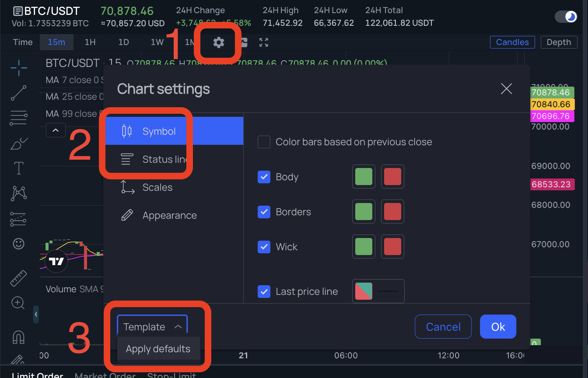Select the pattern nodes drawing tool
The width and height of the screenshot is (588, 378).
point(18,193)
